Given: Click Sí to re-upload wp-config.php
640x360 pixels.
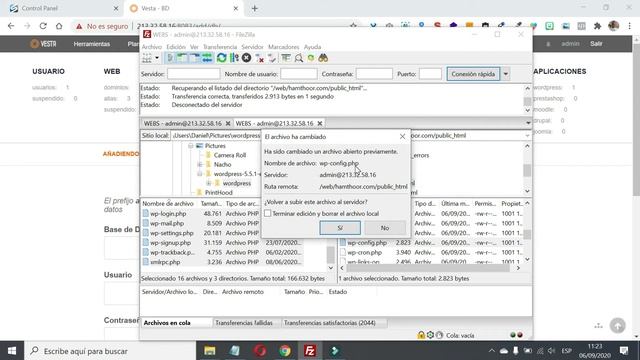Looking at the screenshot, I should tap(340, 228).
